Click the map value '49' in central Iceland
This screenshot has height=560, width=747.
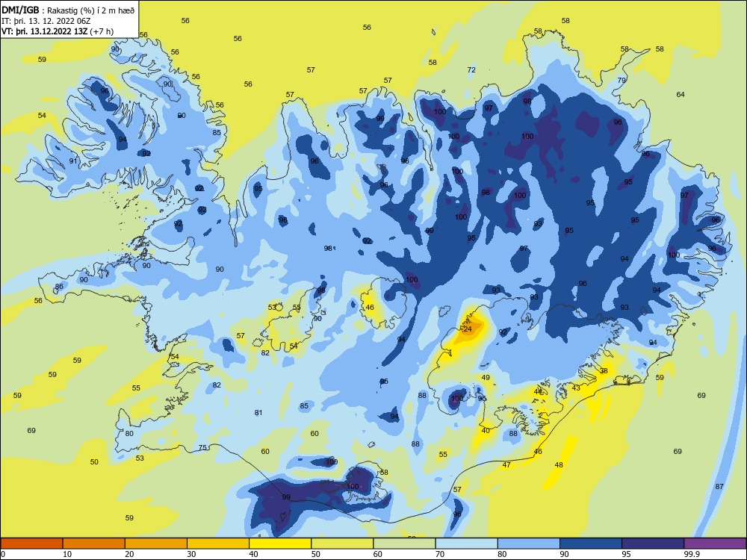coord(486,377)
